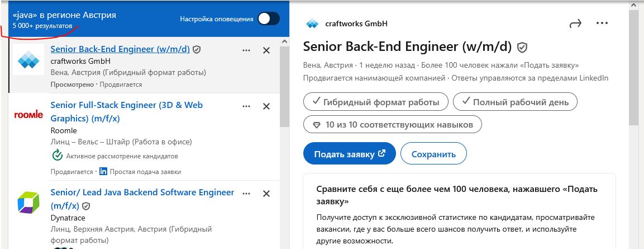
Task: Save the job with the Save button
Action: click(x=433, y=154)
